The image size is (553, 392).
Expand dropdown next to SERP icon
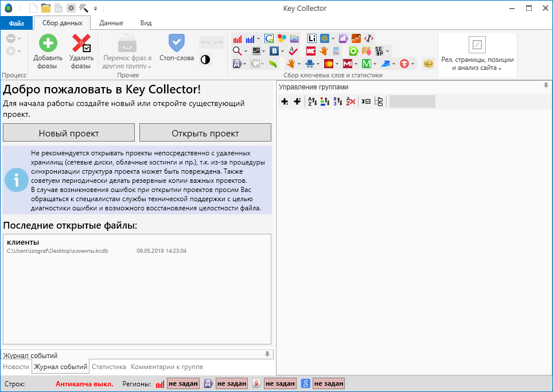coord(387,52)
